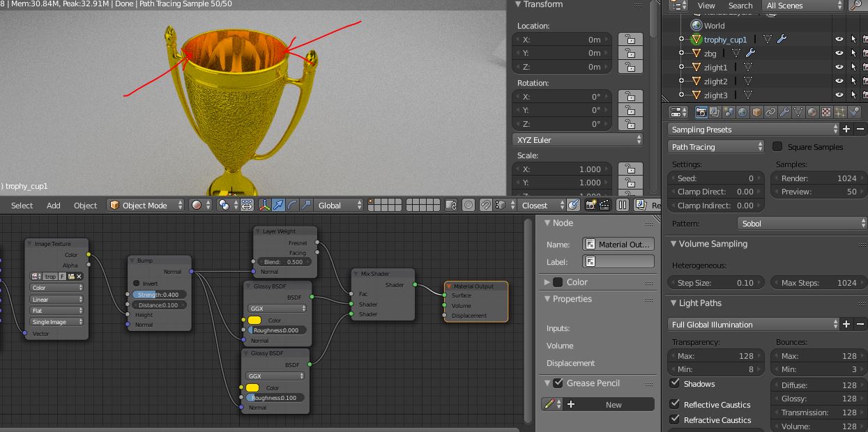Toggle the proportional editing circle icon
The width and height of the screenshot is (868, 432).
(469, 205)
